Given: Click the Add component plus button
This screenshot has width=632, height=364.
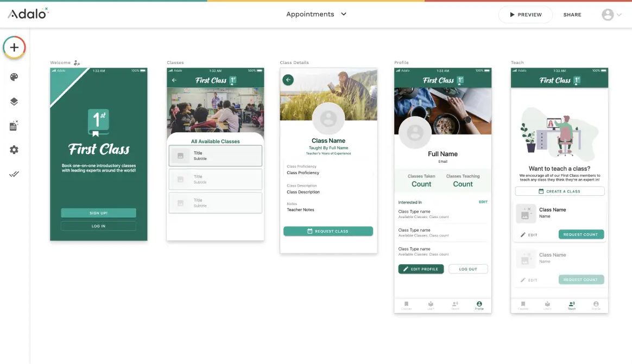Looking at the screenshot, I should click(14, 48).
